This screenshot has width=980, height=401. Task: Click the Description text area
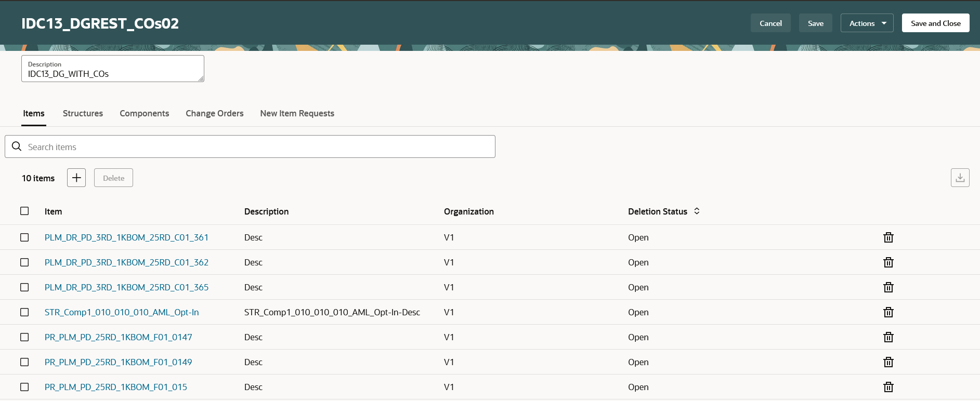pos(113,69)
